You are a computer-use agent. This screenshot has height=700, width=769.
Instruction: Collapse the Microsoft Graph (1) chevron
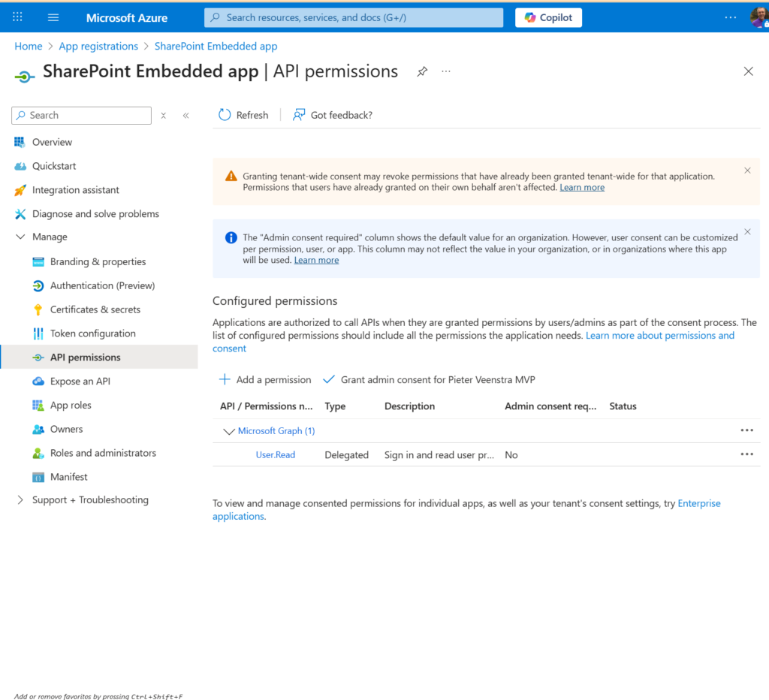(x=228, y=431)
